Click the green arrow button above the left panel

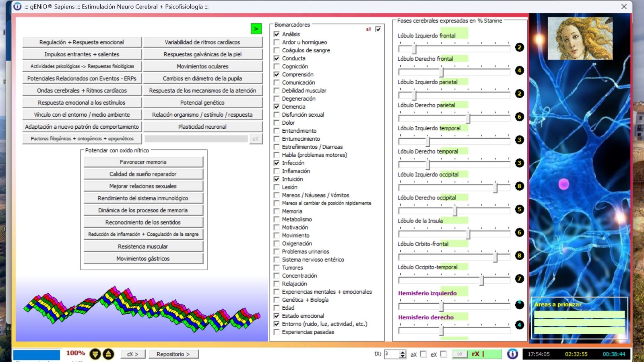pos(256,29)
